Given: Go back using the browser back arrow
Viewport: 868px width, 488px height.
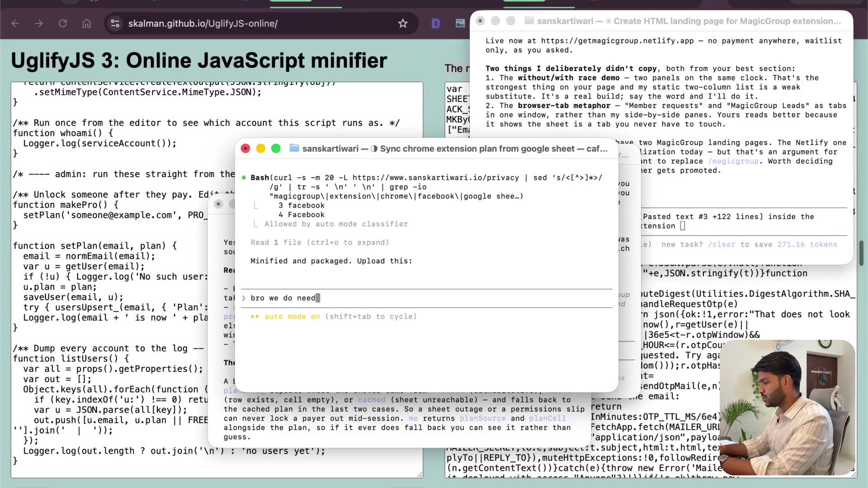Looking at the screenshot, I should 15,23.
